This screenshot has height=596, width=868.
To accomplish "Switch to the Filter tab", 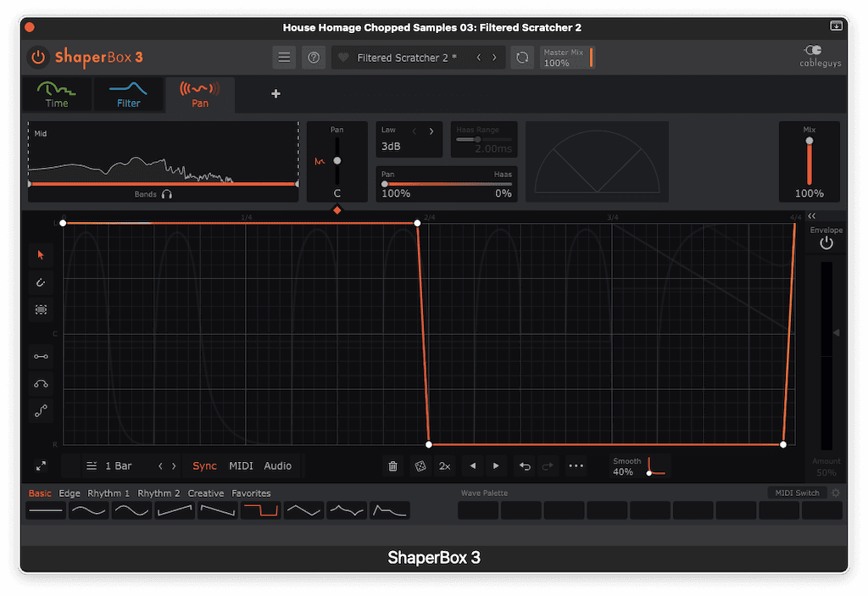I will click(x=128, y=95).
